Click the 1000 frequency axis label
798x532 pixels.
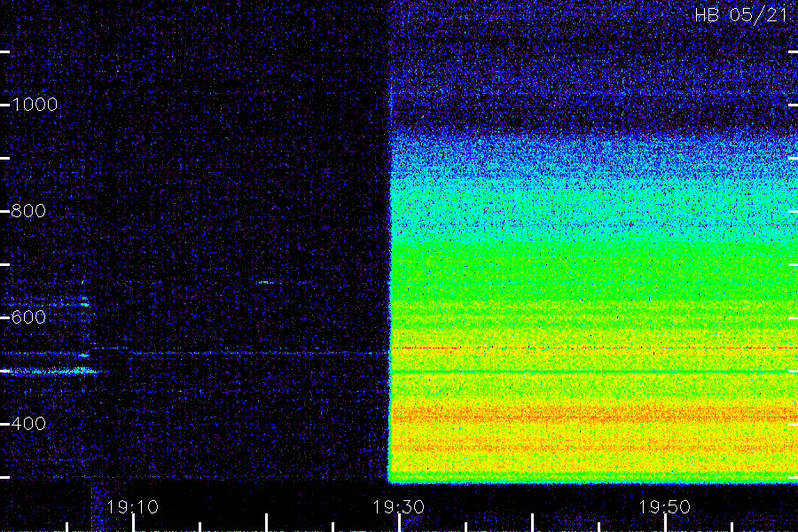coord(34,105)
